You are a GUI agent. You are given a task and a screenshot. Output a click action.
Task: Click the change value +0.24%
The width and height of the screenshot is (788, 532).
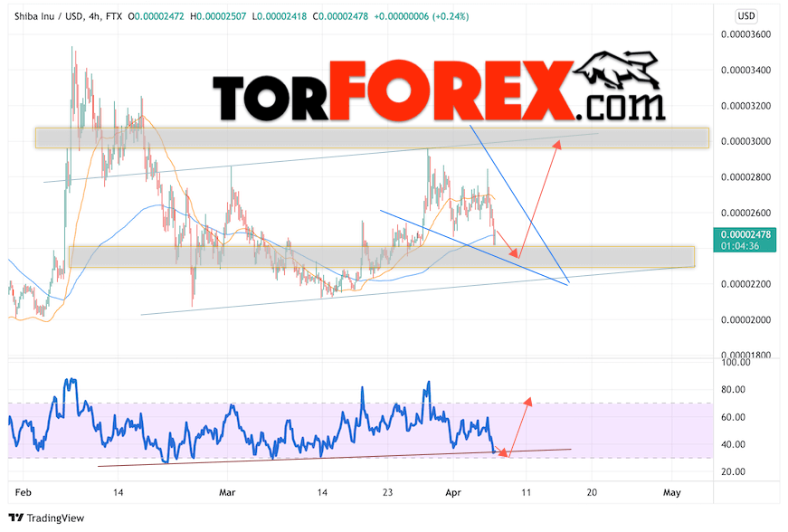point(451,16)
